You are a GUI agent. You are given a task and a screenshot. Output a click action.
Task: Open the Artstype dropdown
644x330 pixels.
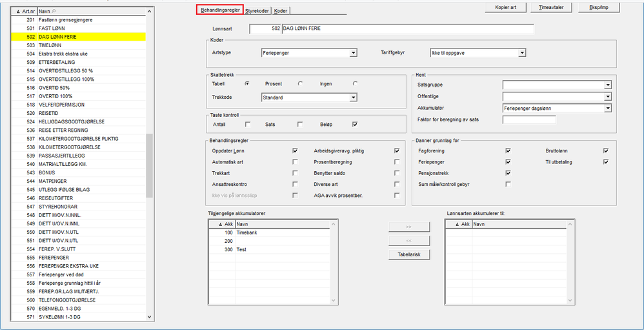(353, 53)
